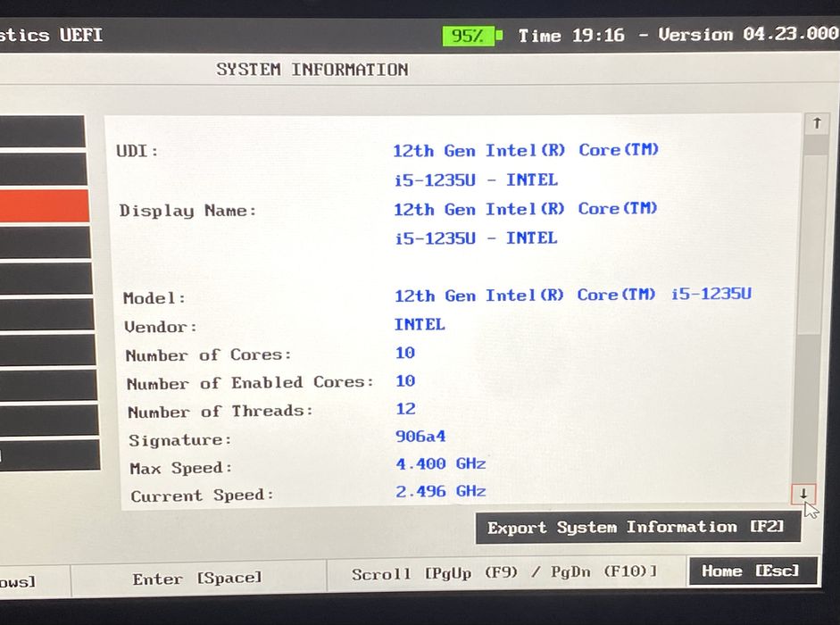
Task: Go to Home [Esc]
Action: 752,571
